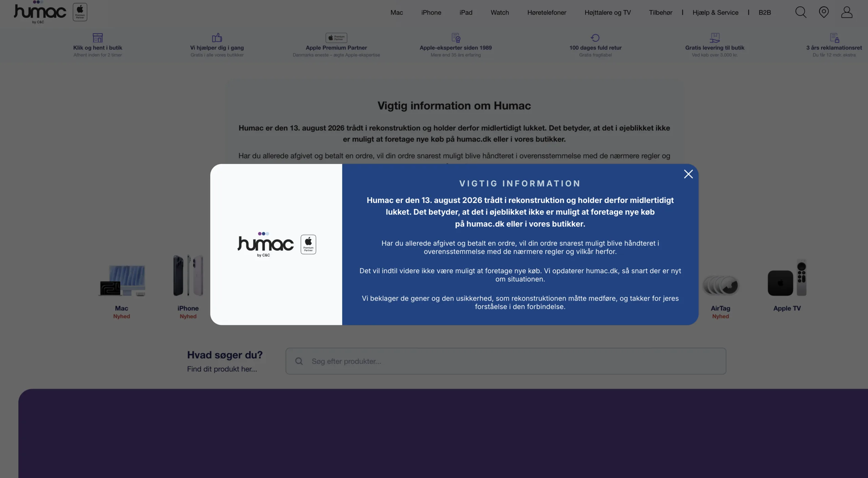
Task: Close the Vigtig Information popup
Action: tap(688, 174)
